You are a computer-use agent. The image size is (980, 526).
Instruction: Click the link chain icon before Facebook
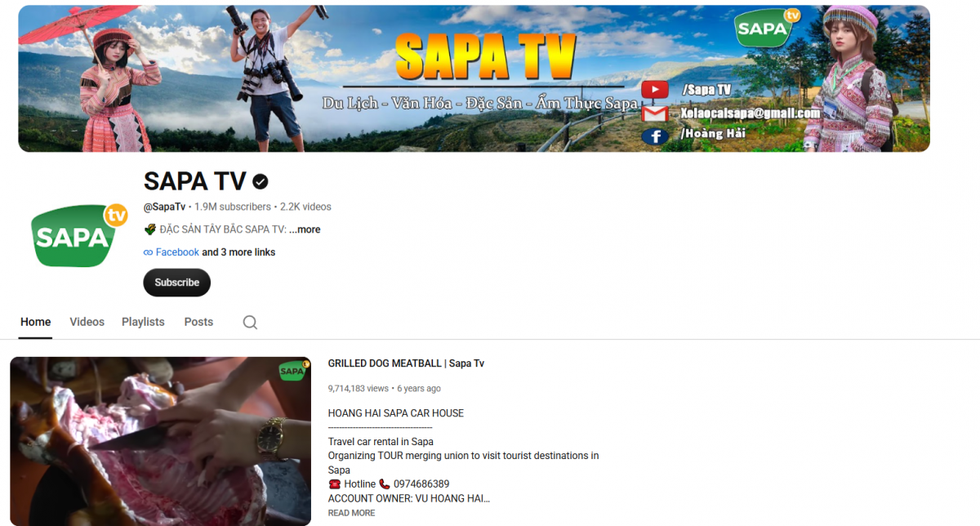[148, 253]
